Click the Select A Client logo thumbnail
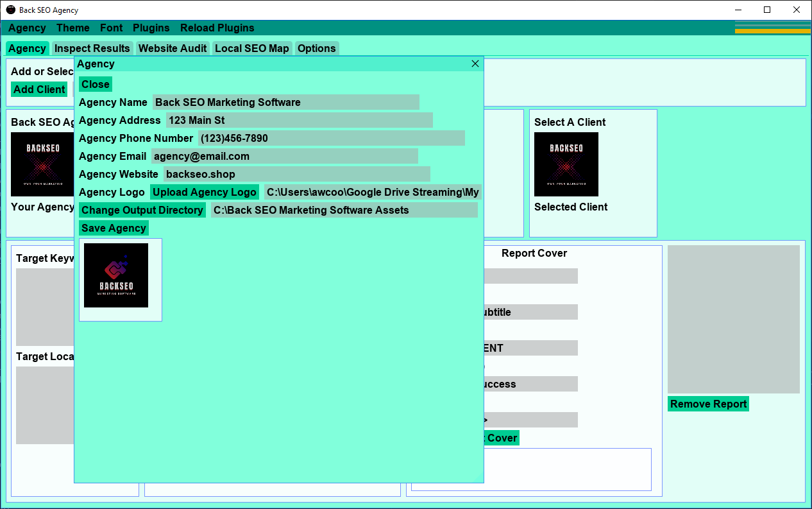The image size is (812, 509). [566, 164]
